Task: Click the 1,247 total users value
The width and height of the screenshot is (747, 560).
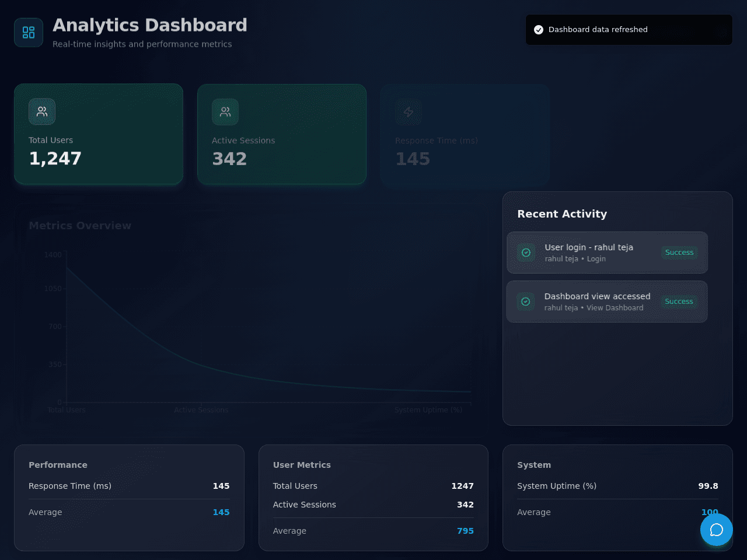Action: pos(55,159)
